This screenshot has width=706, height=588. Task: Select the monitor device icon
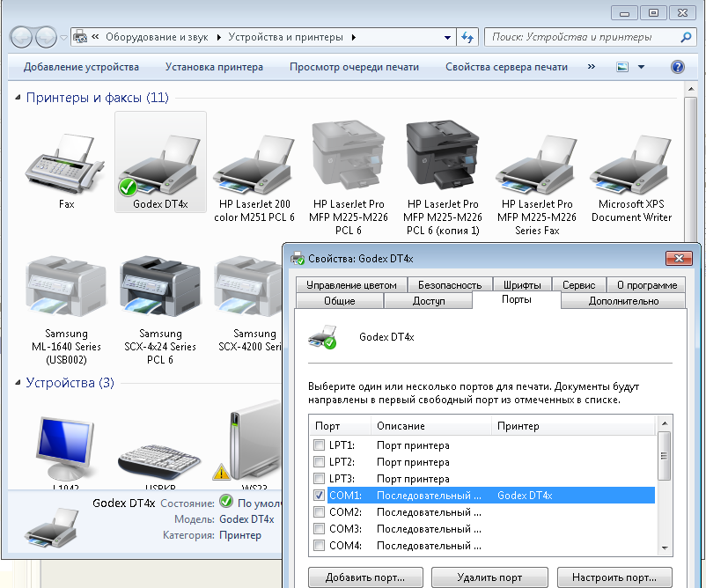tap(66, 448)
